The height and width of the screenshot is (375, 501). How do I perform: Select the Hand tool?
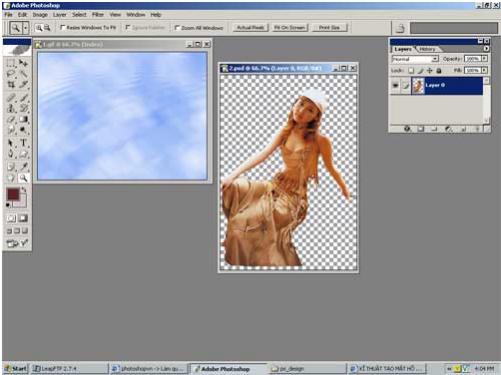pyautogui.click(x=11, y=178)
